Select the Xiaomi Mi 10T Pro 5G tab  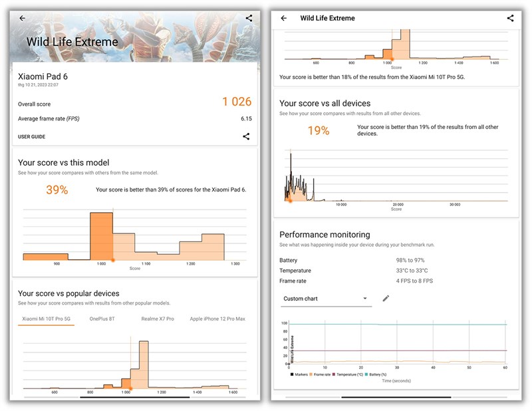[46, 319]
